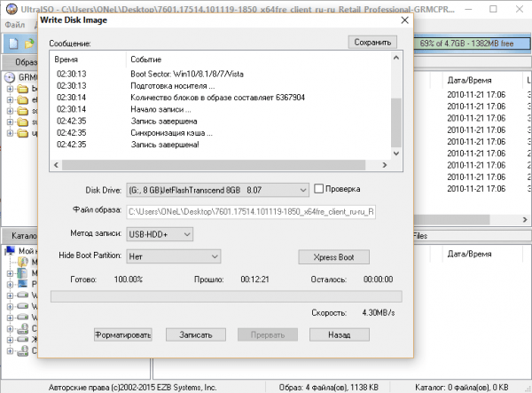Click the message log vertical scrollbar thumb
532x393 pixels.
(396, 122)
